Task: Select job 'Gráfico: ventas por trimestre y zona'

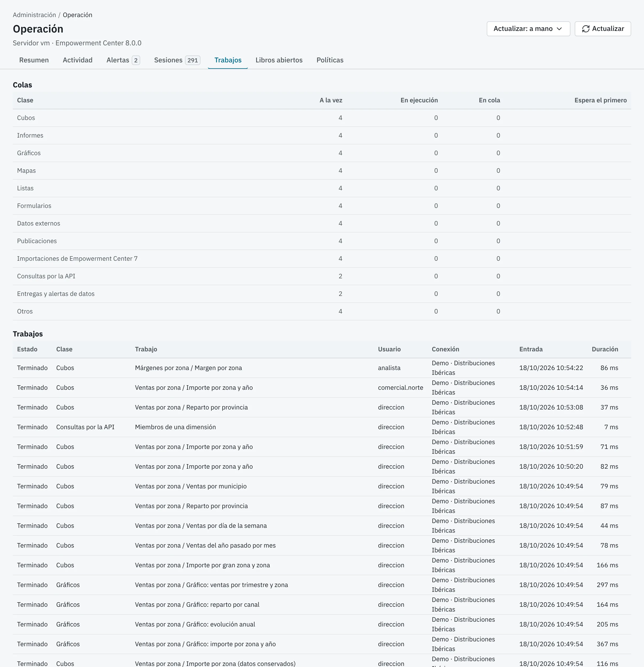Action: [x=322, y=585]
